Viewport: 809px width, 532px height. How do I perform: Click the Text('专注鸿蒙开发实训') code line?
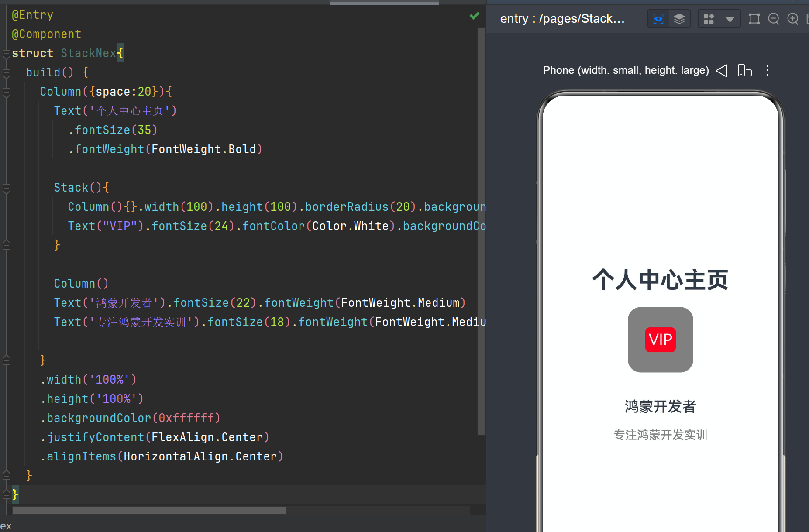[270, 322]
